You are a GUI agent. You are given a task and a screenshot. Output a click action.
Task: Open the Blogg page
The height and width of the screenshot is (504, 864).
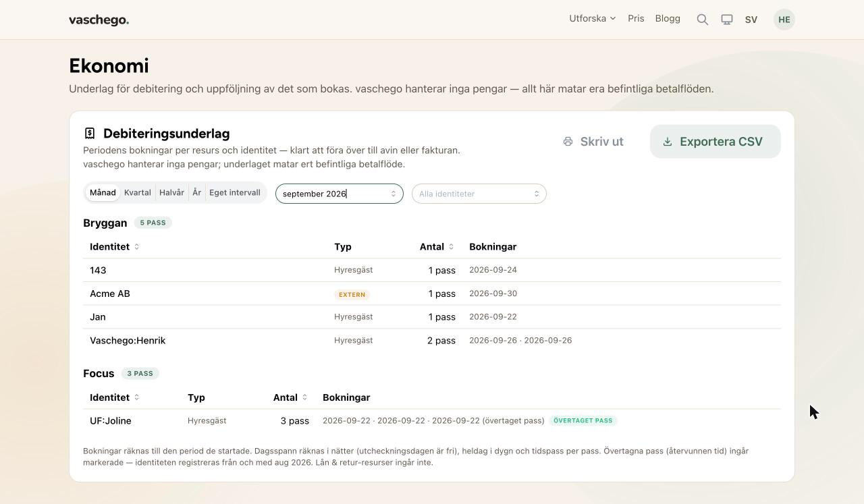click(668, 19)
